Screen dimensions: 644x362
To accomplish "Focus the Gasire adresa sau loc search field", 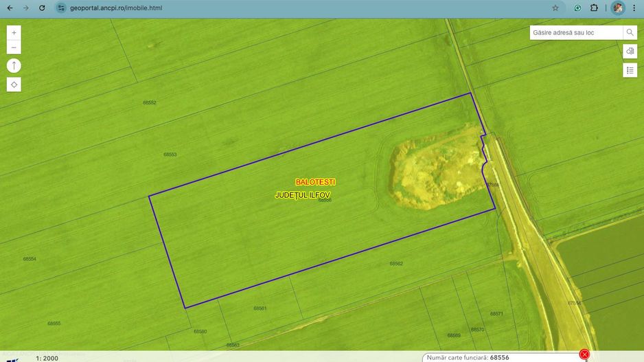I will coord(576,32).
